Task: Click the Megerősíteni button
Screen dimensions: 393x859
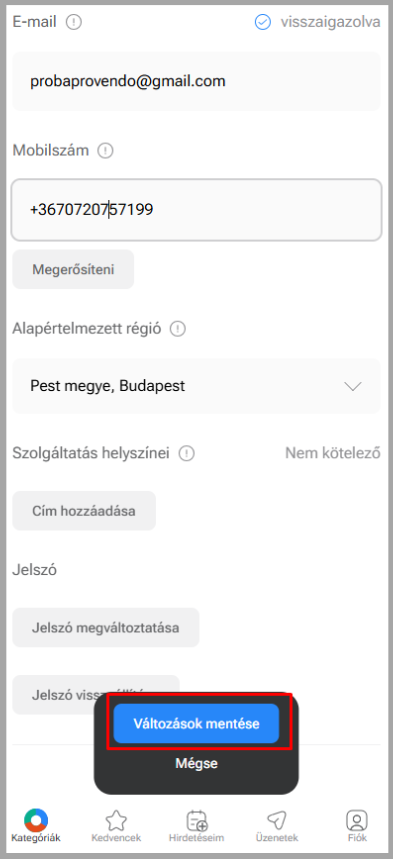Action: coord(73,270)
